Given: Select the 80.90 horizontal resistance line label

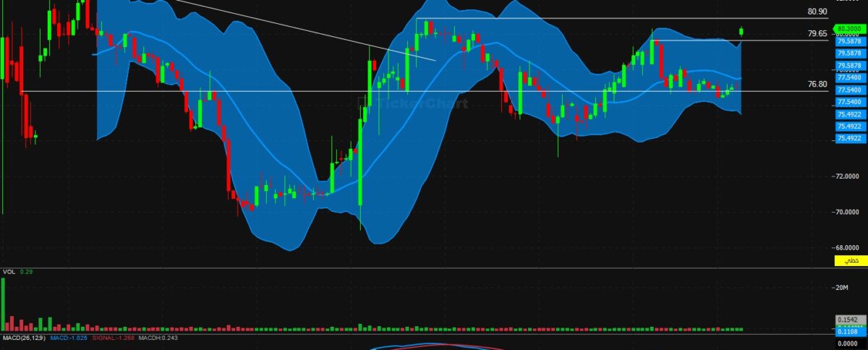Looking at the screenshot, I should [817, 12].
